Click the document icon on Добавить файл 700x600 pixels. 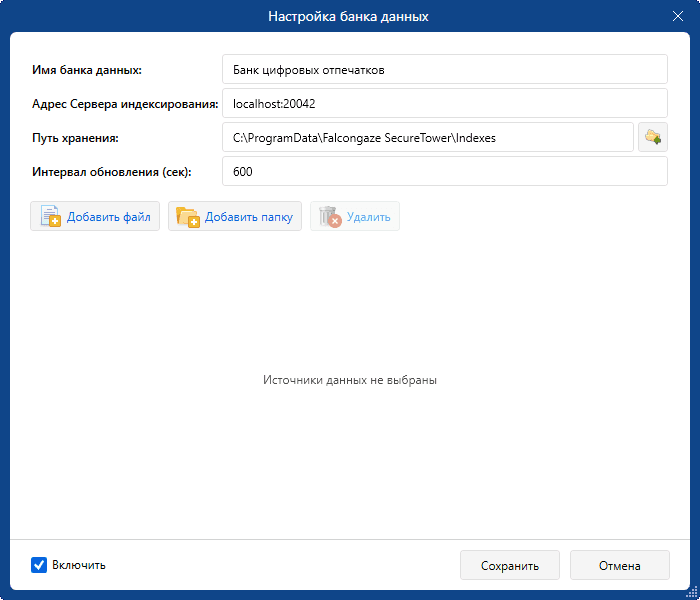coord(50,216)
